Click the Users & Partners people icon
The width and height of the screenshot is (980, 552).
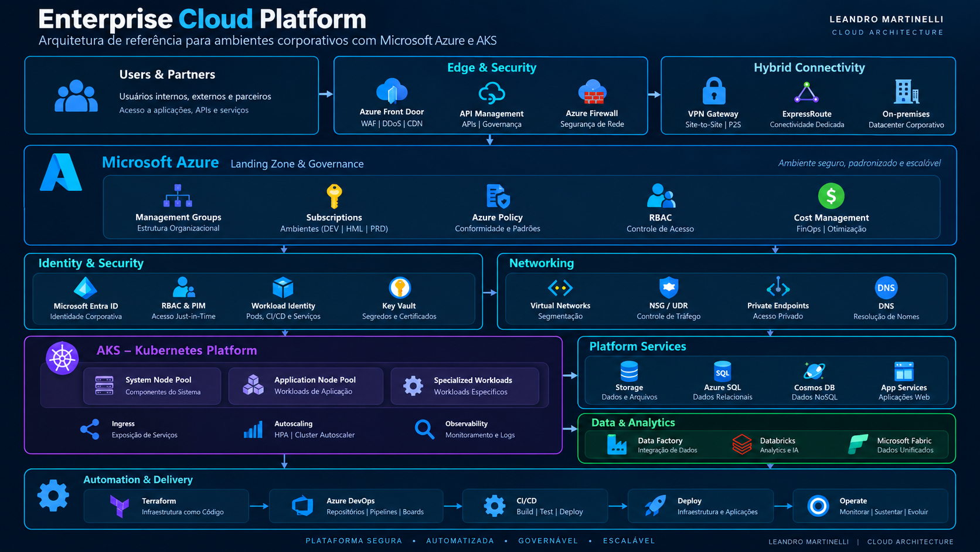[x=76, y=96]
